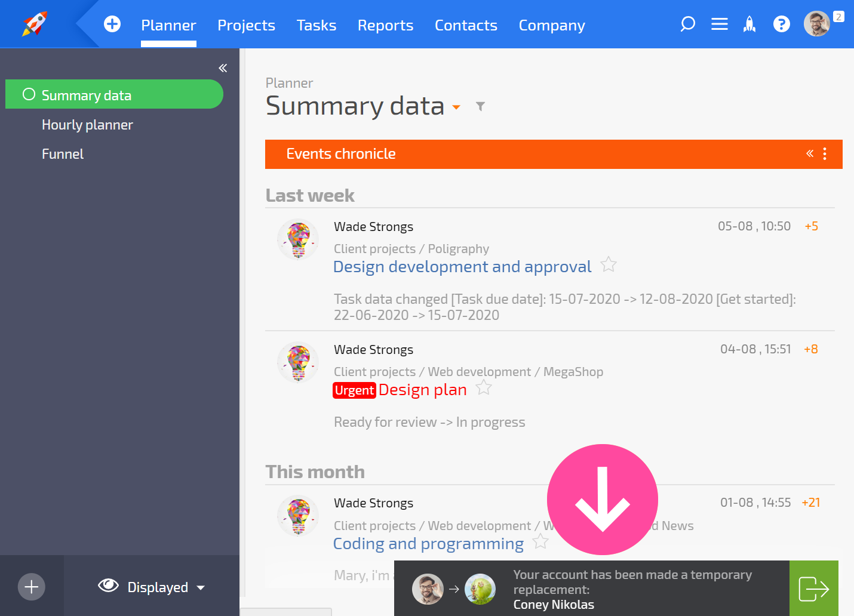The width and height of the screenshot is (854, 616).
Task: Collapse the left sidebar with double chevron
Action: (x=223, y=68)
